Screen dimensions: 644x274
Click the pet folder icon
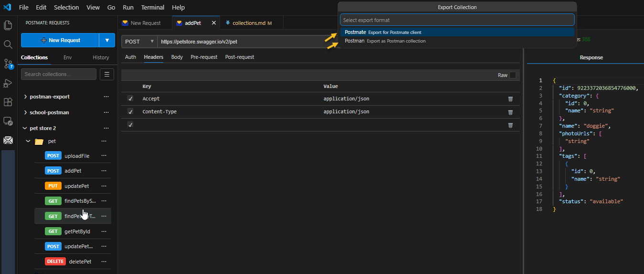(x=39, y=142)
